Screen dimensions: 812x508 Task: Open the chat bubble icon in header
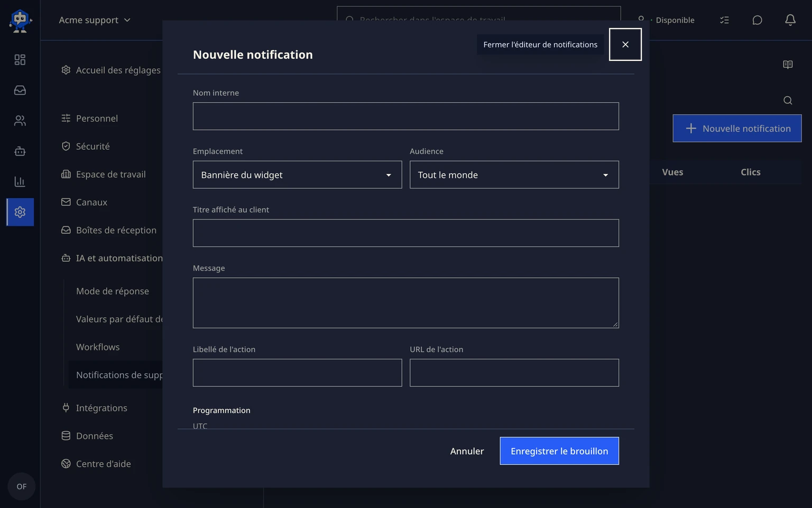757,20
